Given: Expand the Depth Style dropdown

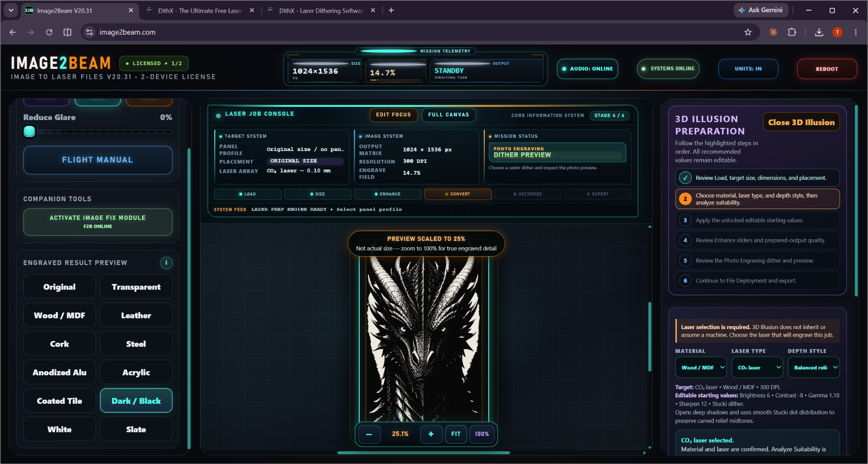Looking at the screenshot, I should [x=813, y=367].
